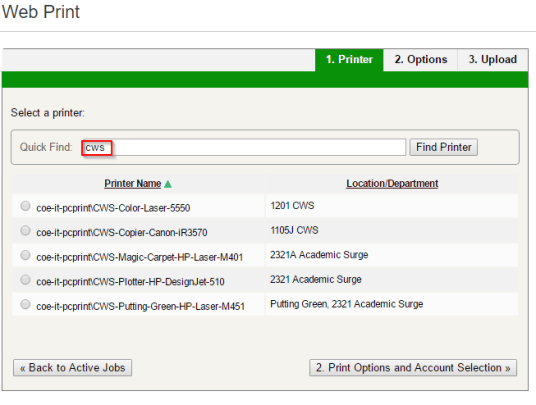Viewport: 536px width, 405px height.
Task: Sort by Printer Name column header
Action: point(133,184)
